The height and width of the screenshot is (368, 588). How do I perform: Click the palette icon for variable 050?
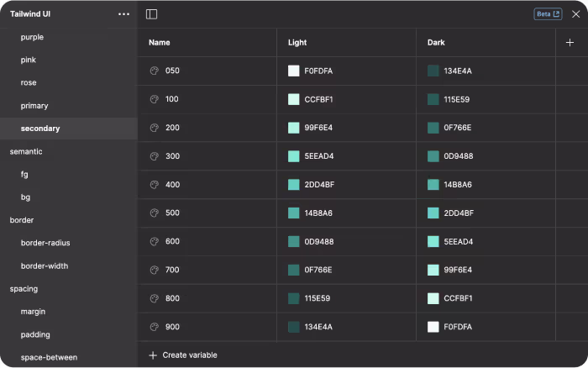click(154, 71)
